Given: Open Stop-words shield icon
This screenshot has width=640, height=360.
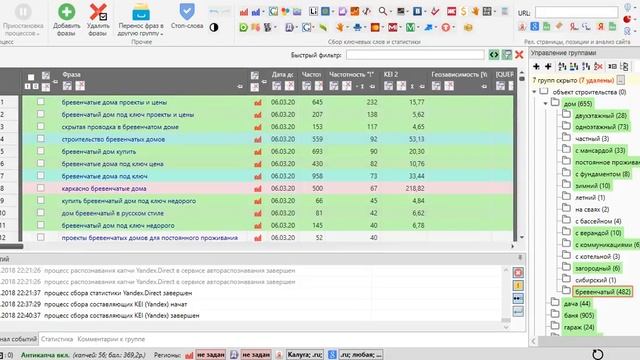Looking at the screenshot, I should (x=187, y=11).
